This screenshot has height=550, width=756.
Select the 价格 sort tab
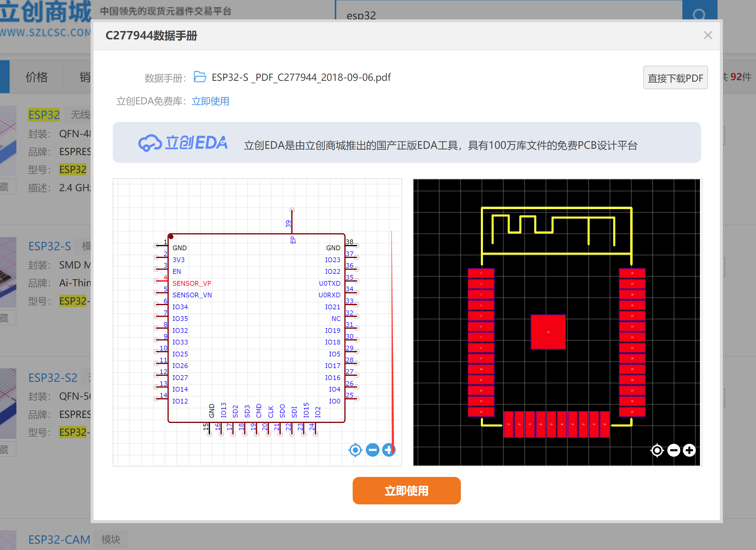pyautogui.click(x=37, y=77)
